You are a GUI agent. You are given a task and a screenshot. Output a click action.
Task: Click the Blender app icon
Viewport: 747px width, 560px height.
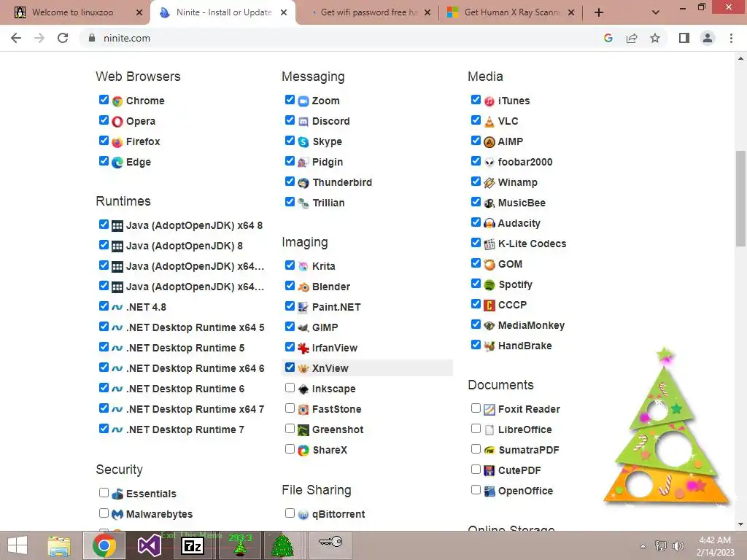point(303,287)
